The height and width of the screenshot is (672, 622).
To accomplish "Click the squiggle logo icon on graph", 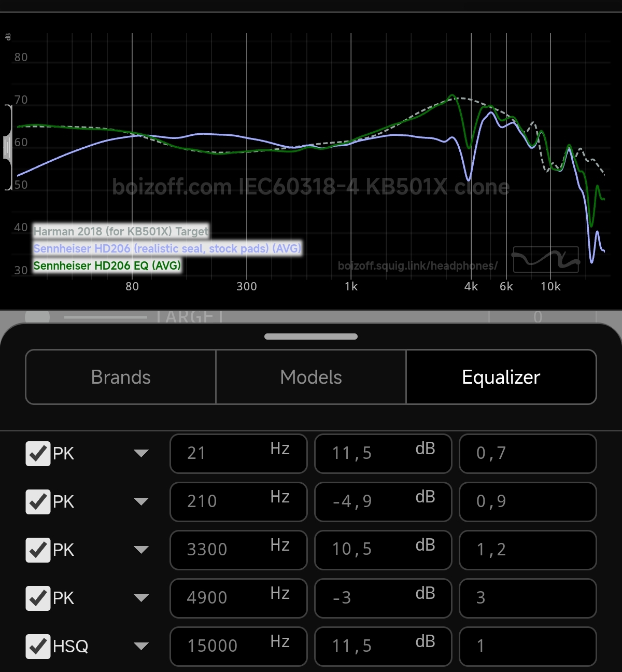I will pyautogui.click(x=546, y=259).
